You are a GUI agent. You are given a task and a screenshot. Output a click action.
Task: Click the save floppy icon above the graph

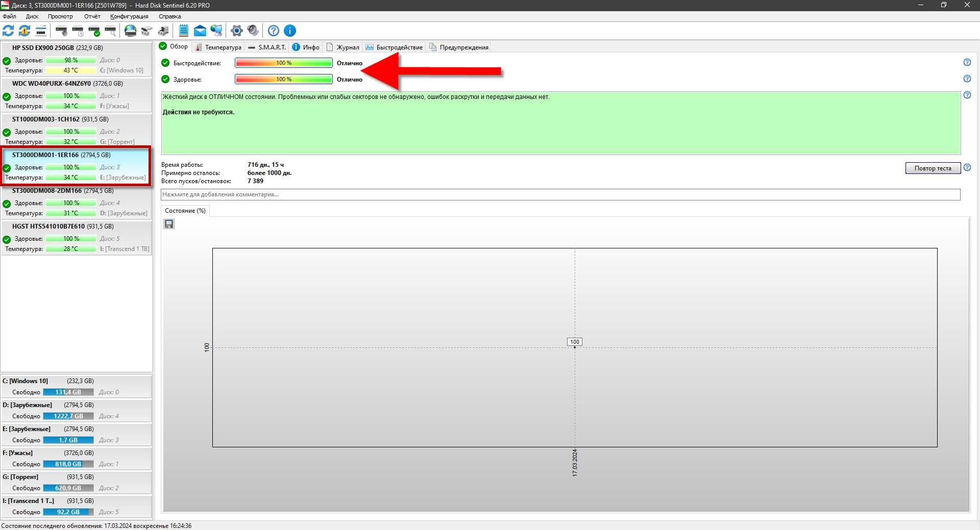pos(169,224)
